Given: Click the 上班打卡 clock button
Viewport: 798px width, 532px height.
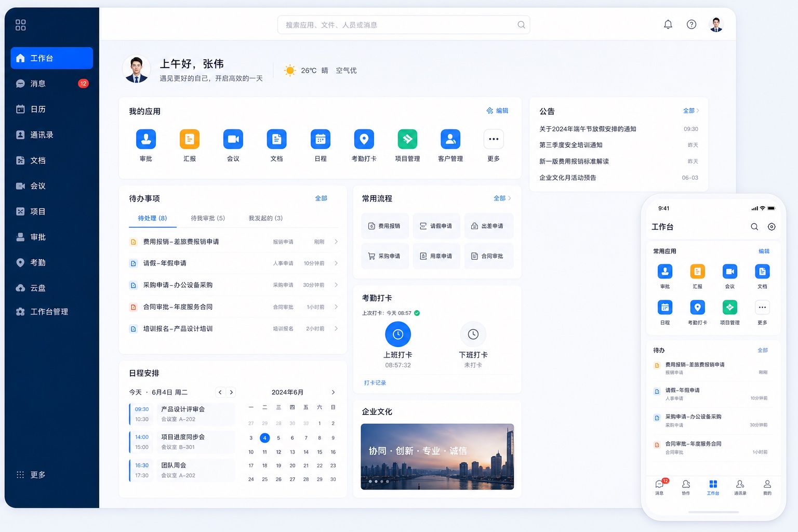Looking at the screenshot, I should [x=398, y=334].
